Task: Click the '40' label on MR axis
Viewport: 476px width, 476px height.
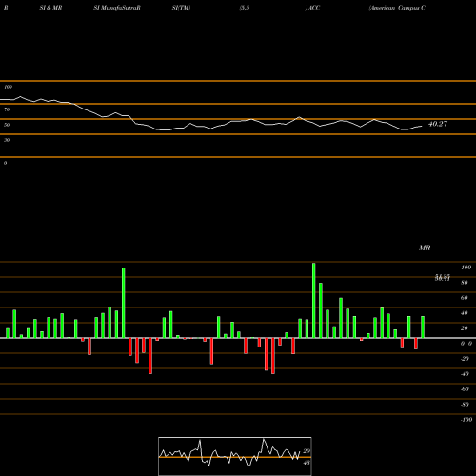Action: click(x=465, y=313)
